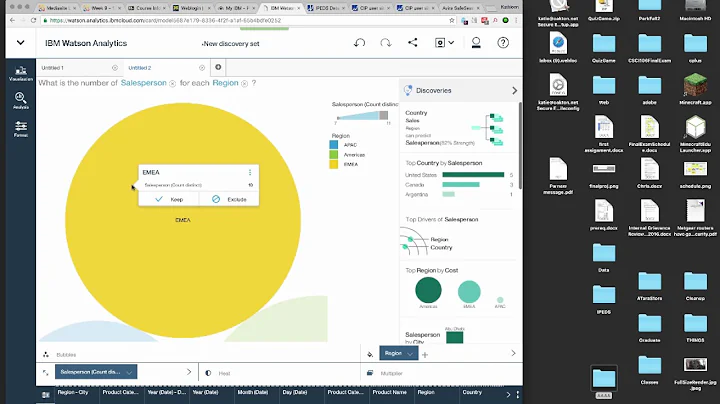Add a new discovery tab

pyautogui.click(x=218, y=67)
